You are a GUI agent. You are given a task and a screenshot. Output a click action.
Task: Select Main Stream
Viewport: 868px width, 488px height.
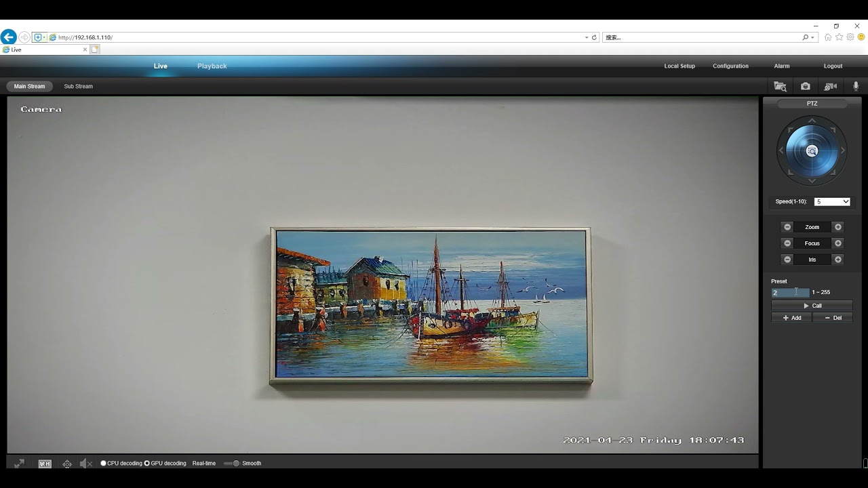(x=30, y=86)
